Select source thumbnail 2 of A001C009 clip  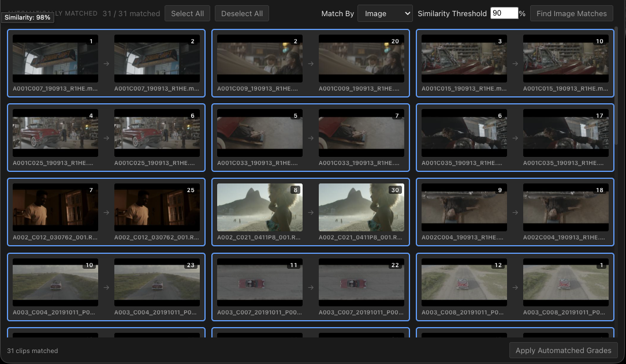point(260,59)
